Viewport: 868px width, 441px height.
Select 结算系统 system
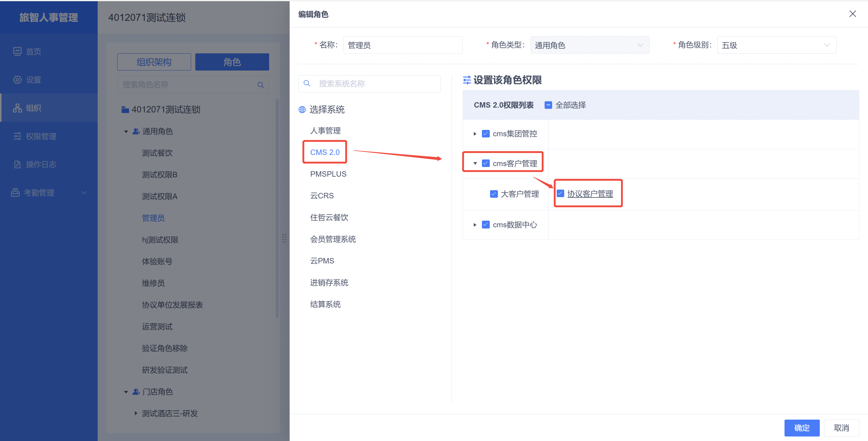tap(325, 304)
